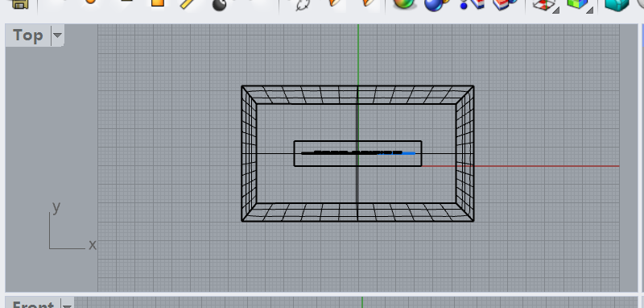Click the Top viewport title label
The height and width of the screenshot is (308, 644).
[x=28, y=35]
